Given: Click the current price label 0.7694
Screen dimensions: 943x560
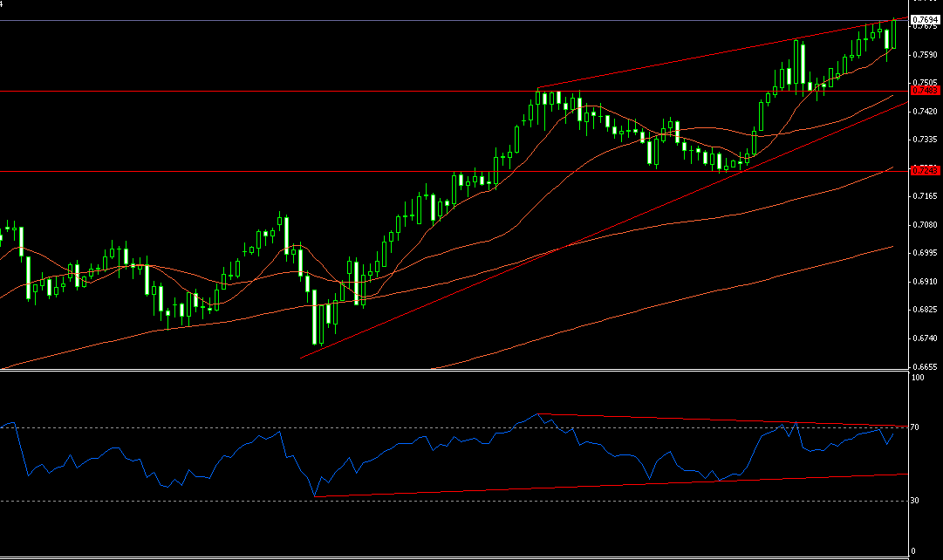Looking at the screenshot, I should pyautogui.click(x=925, y=20).
